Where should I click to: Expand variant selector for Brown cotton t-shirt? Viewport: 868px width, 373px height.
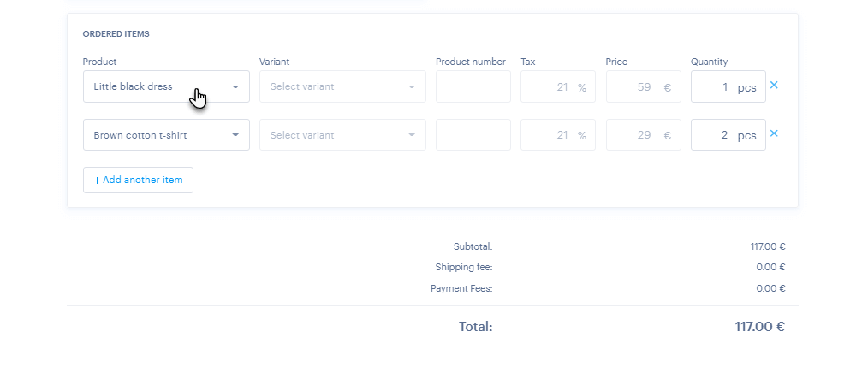click(342, 135)
